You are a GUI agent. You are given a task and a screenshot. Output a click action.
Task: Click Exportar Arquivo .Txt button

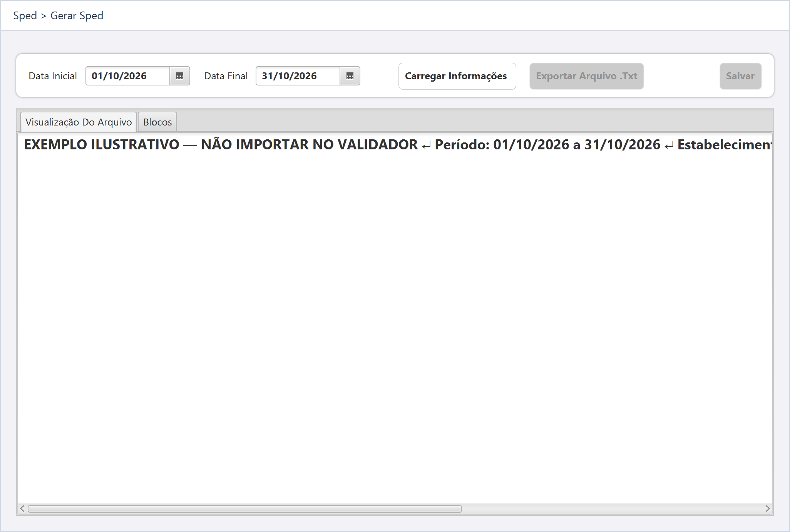586,76
